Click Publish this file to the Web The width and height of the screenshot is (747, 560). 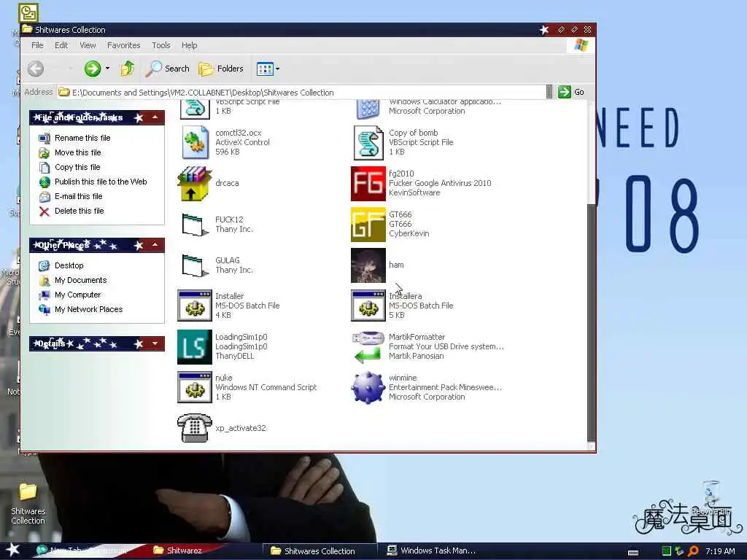tap(101, 182)
